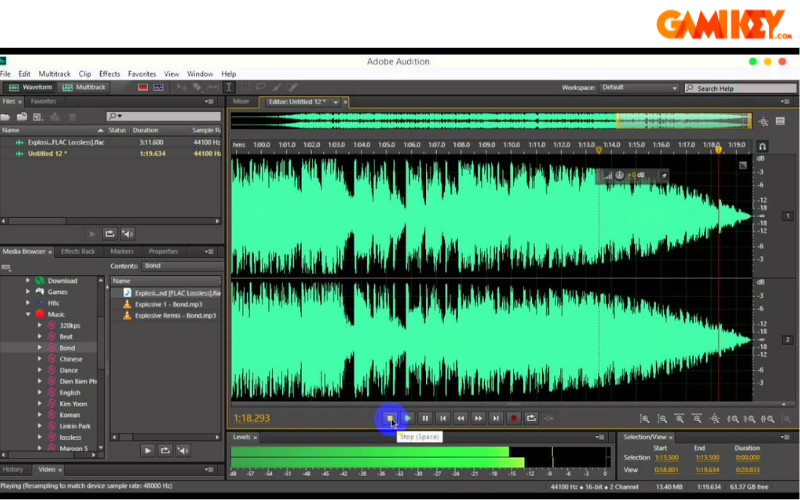This screenshot has height=500, width=800.
Task: Open Levels panel options menu
Action: [599, 437]
